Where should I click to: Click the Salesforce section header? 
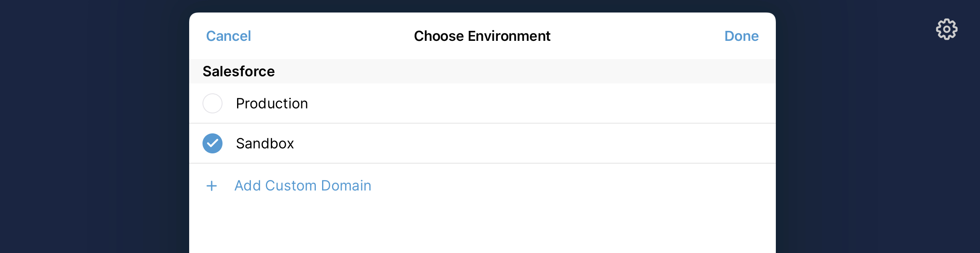pos(238,71)
